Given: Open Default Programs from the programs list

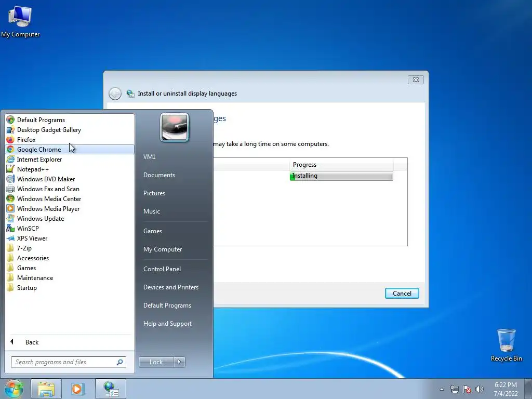Looking at the screenshot, I should click(x=70, y=120).
